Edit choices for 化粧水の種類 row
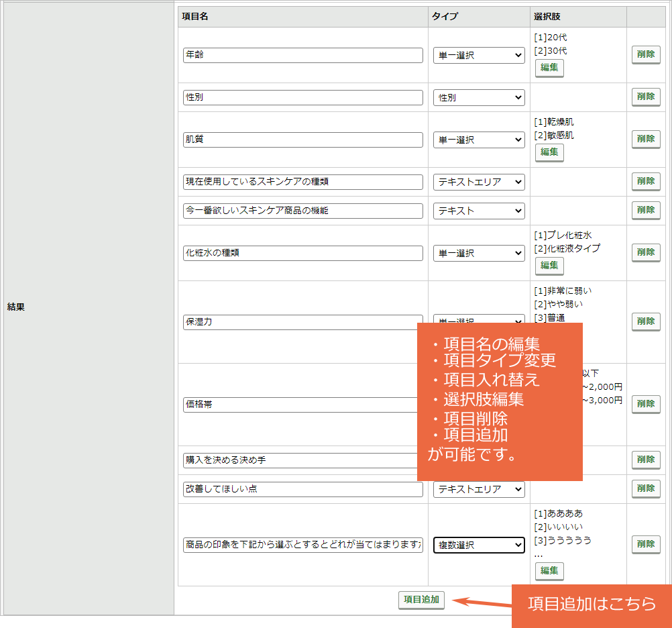 pyautogui.click(x=549, y=266)
